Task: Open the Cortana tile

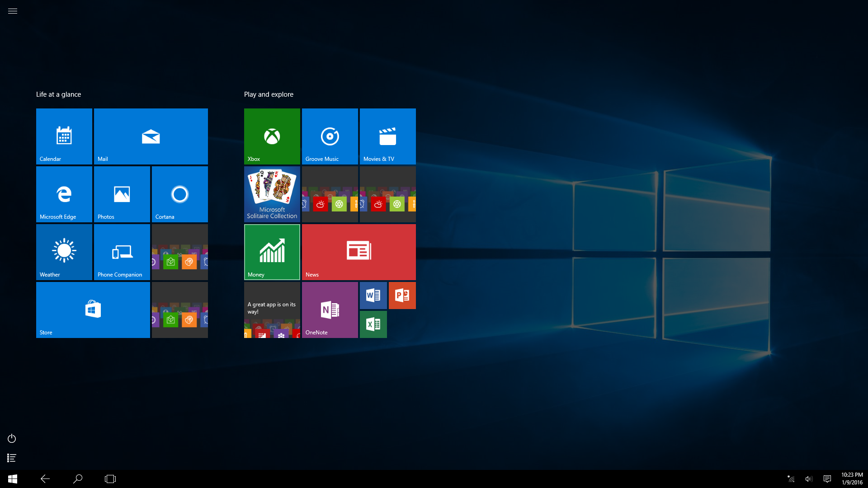Action: (180, 194)
